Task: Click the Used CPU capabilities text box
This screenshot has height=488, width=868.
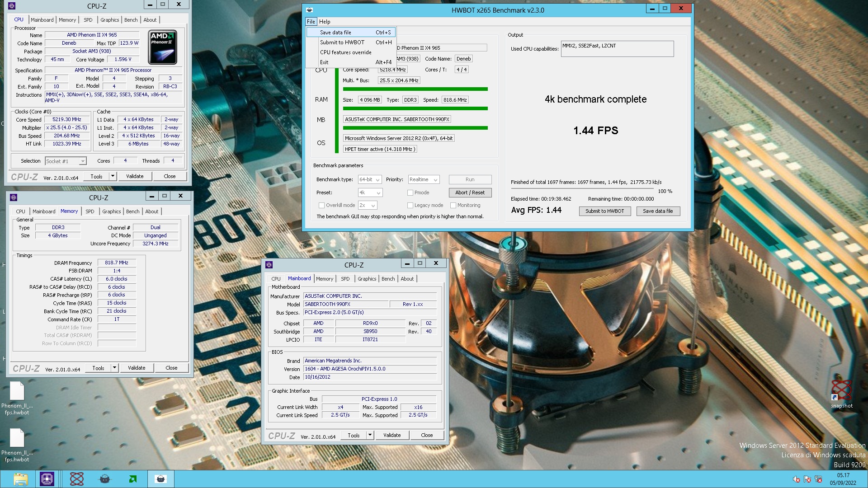Action: click(617, 49)
